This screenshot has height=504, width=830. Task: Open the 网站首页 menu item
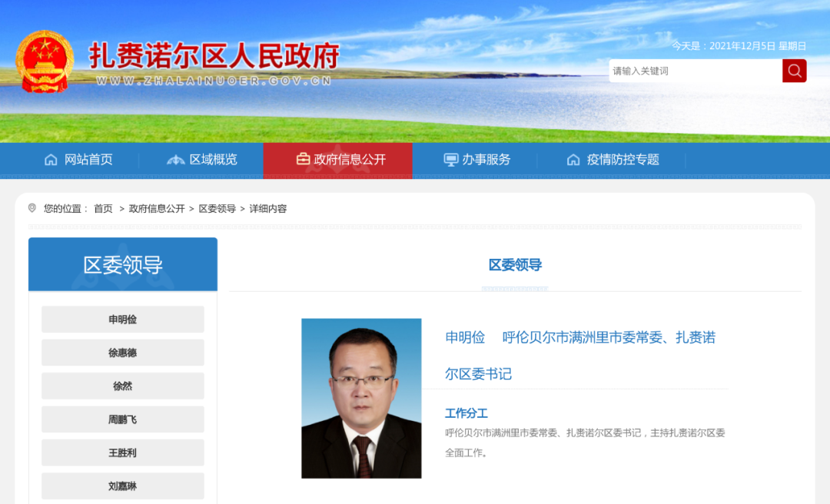[x=88, y=159]
